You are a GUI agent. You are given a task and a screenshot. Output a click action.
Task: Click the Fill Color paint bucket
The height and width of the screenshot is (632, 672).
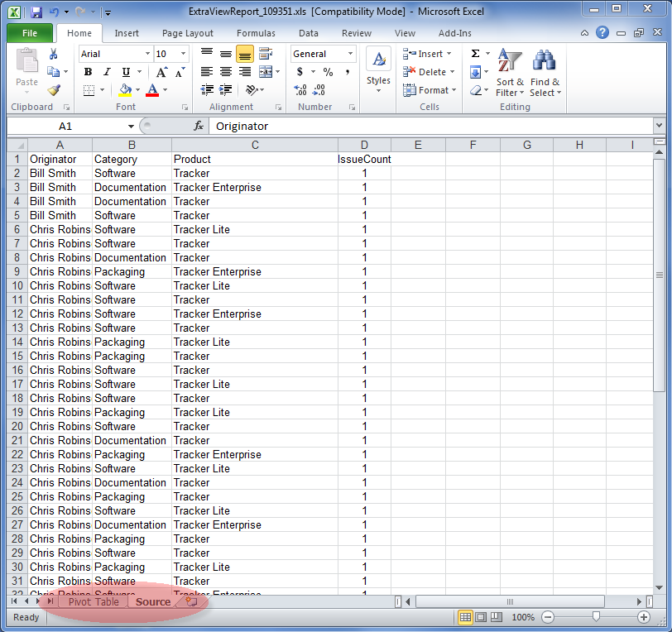pyautogui.click(x=125, y=90)
